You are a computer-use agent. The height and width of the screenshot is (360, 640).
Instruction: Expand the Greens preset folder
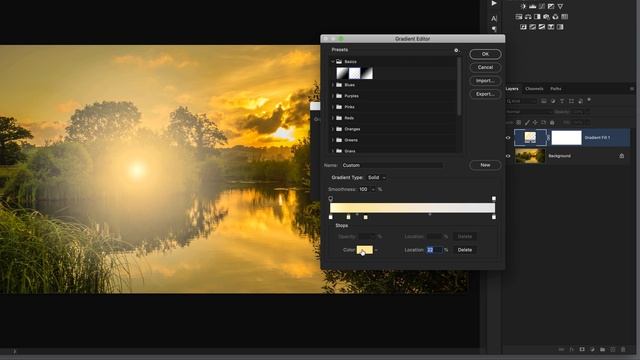pos(333,140)
